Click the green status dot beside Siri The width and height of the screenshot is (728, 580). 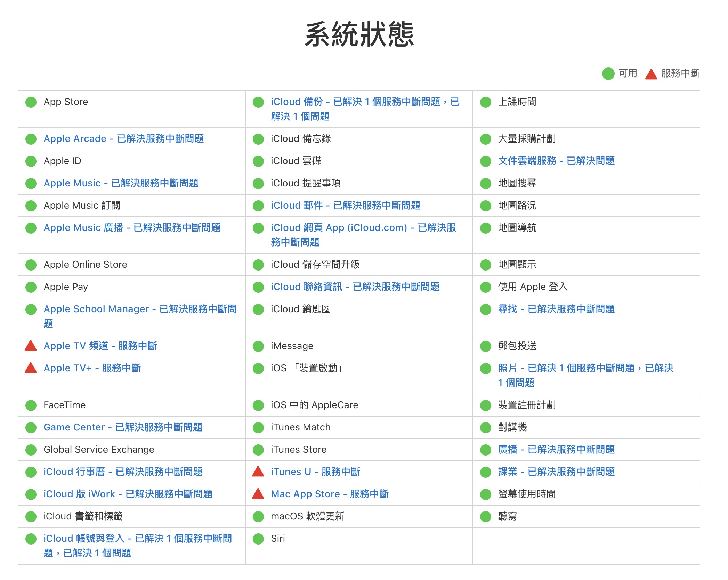pos(258,539)
